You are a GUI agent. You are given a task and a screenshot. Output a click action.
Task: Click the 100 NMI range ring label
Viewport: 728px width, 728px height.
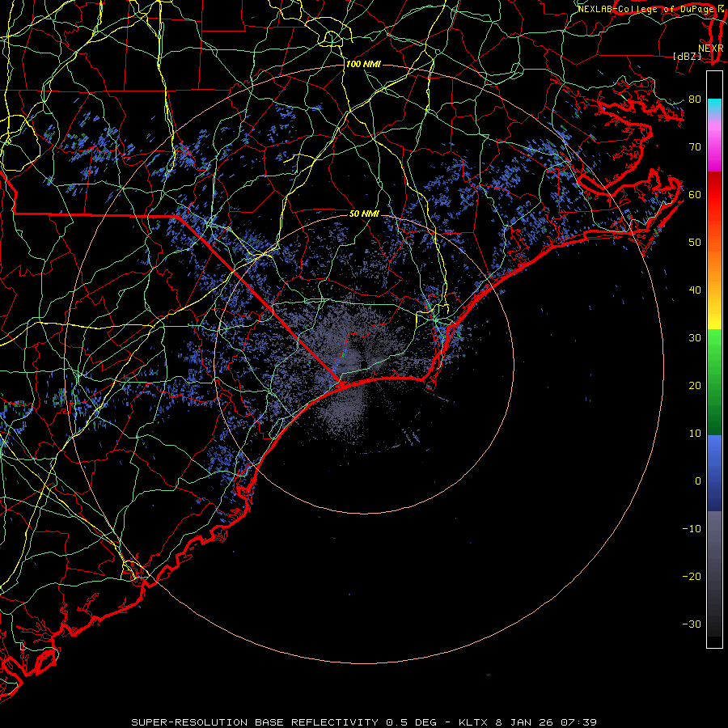pos(363,64)
